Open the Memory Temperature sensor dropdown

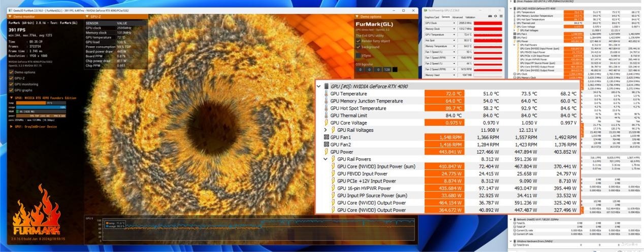click(455, 46)
